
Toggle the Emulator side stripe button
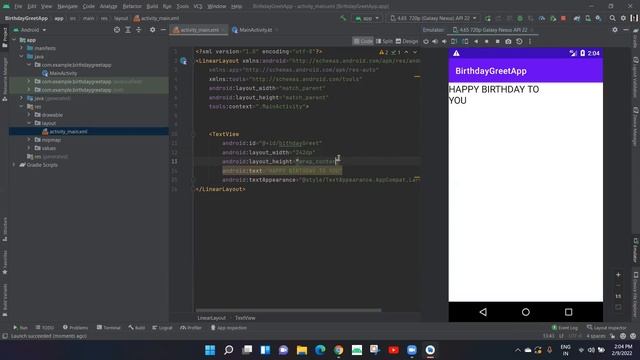(636, 250)
